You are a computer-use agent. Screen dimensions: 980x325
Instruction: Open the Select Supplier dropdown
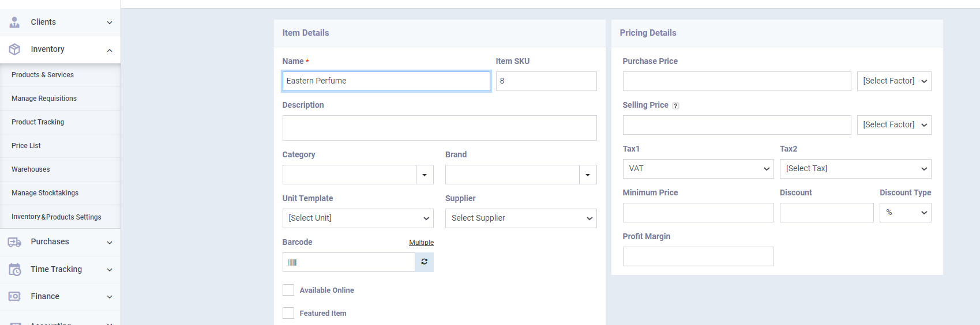click(x=520, y=218)
